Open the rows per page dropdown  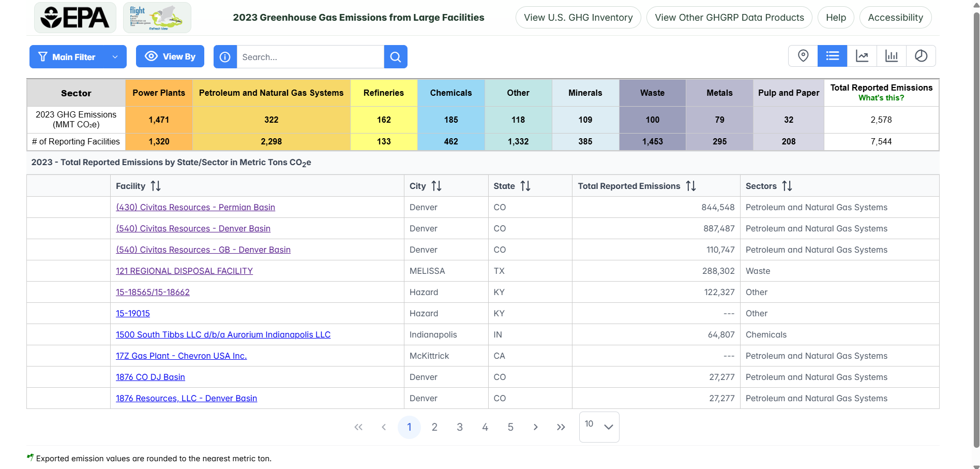[599, 427]
